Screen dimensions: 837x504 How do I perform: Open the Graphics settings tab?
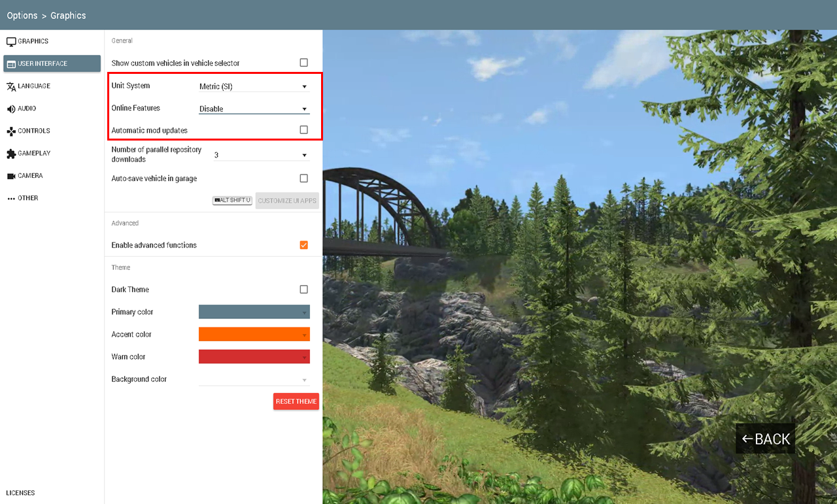(52, 41)
